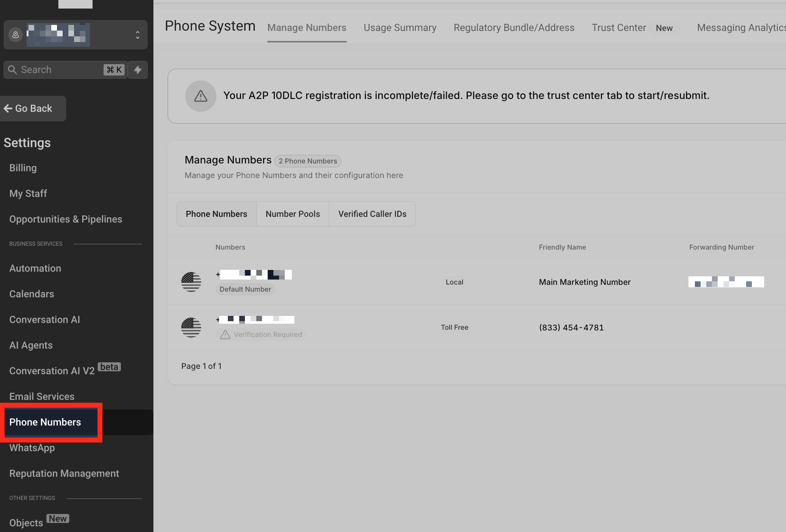Click the US flag icon for Toll Free number
Image resolution: width=786 pixels, height=532 pixels.
pyautogui.click(x=191, y=327)
